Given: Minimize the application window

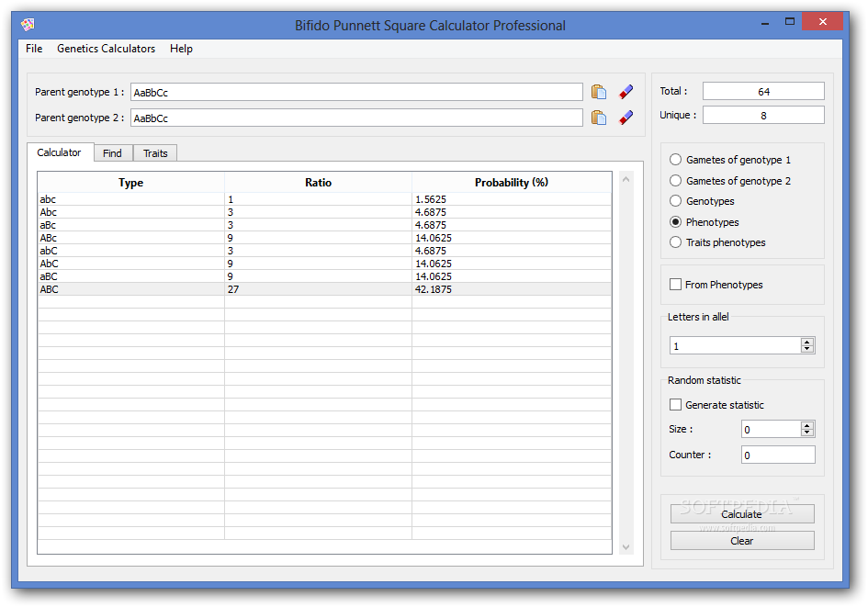Looking at the screenshot, I should click(x=765, y=23).
